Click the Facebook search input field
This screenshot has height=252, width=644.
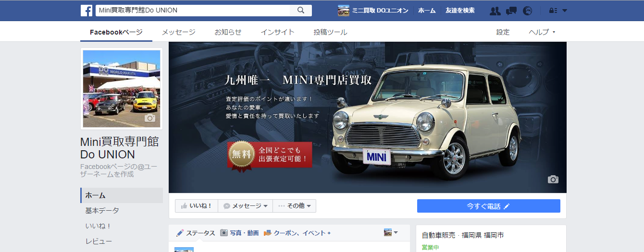pyautogui.click(x=192, y=11)
